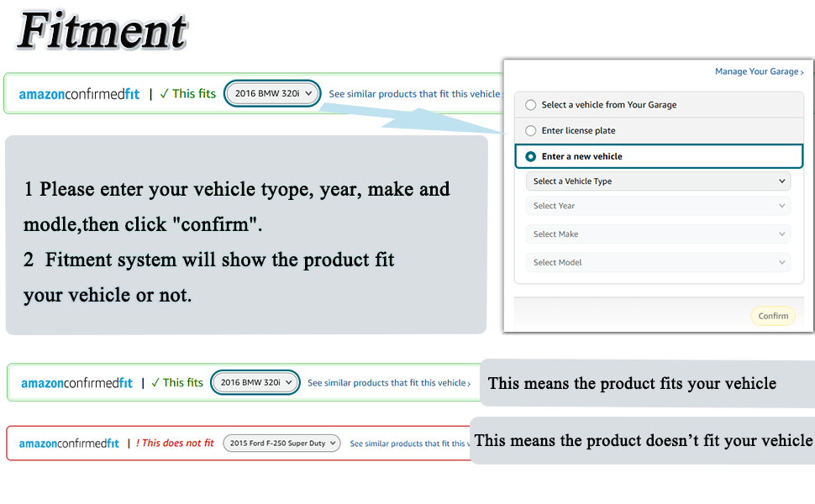Open the 'Manage Your Garage' link
Screen dimensions: 815x504
pyautogui.click(x=756, y=72)
